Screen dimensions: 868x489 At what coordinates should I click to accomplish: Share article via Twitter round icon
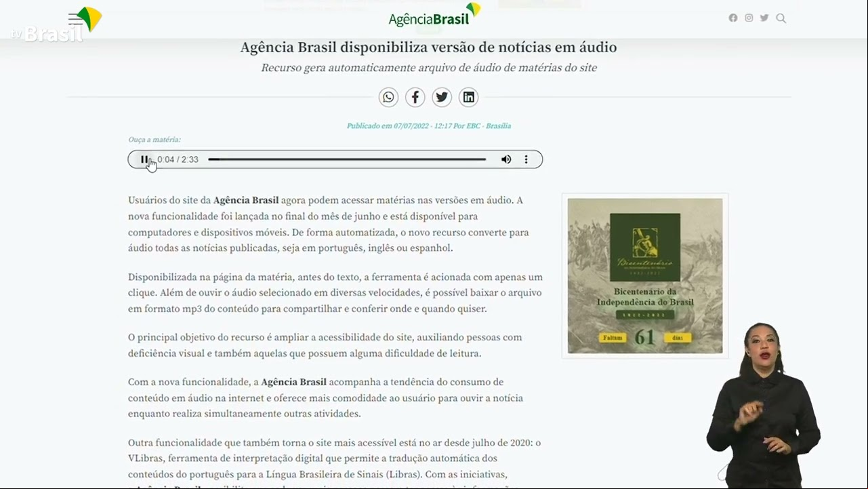tap(442, 98)
